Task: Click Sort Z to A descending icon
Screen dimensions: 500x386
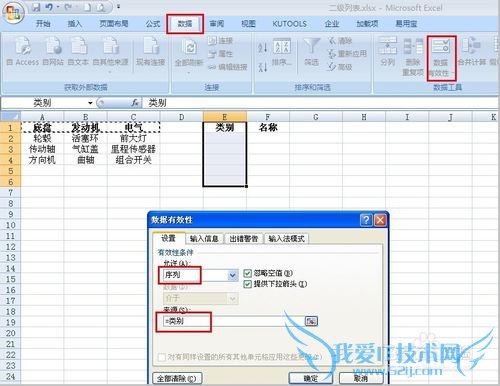Action: pyautogui.click(x=263, y=67)
